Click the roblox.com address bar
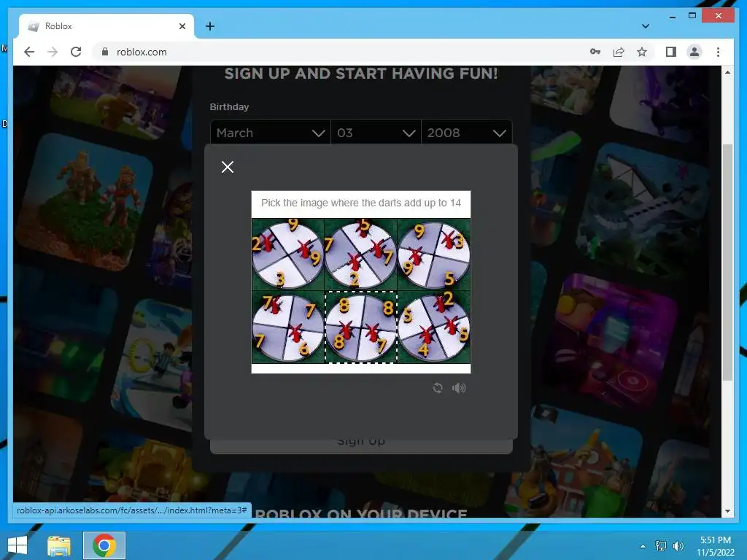 pyautogui.click(x=343, y=52)
